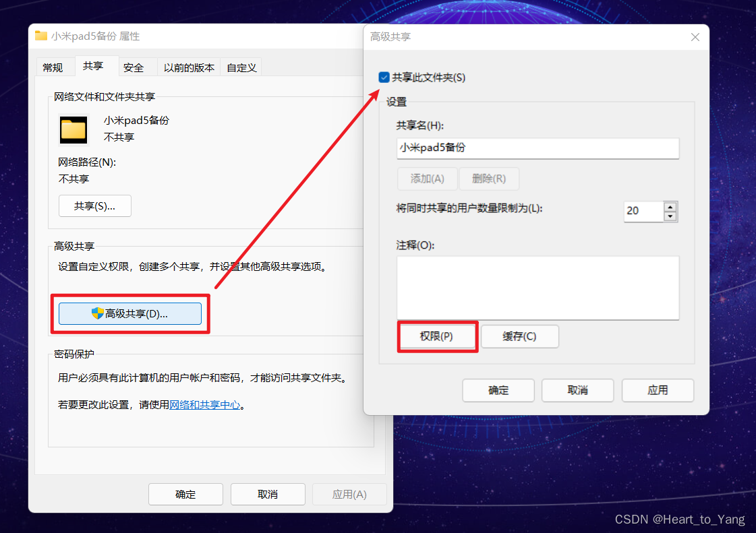The width and height of the screenshot is (756, 533).
Task: Click the 共享名(H) text field
Action: [x=538, y=148]
